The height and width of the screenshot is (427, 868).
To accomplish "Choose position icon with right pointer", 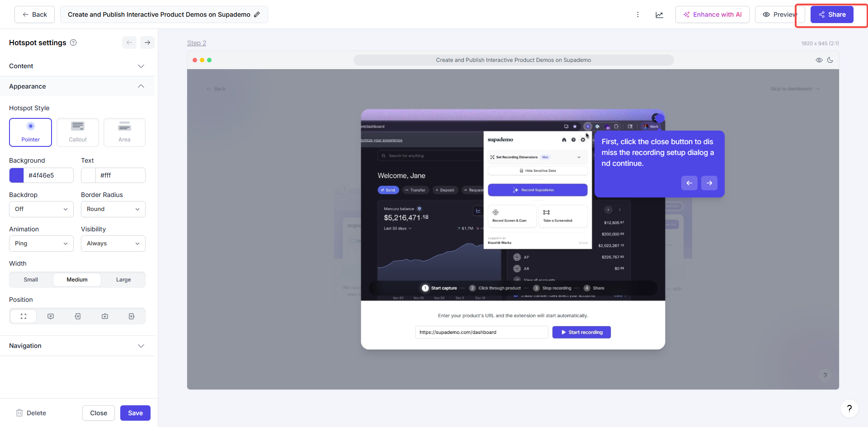I will (132, 316).
